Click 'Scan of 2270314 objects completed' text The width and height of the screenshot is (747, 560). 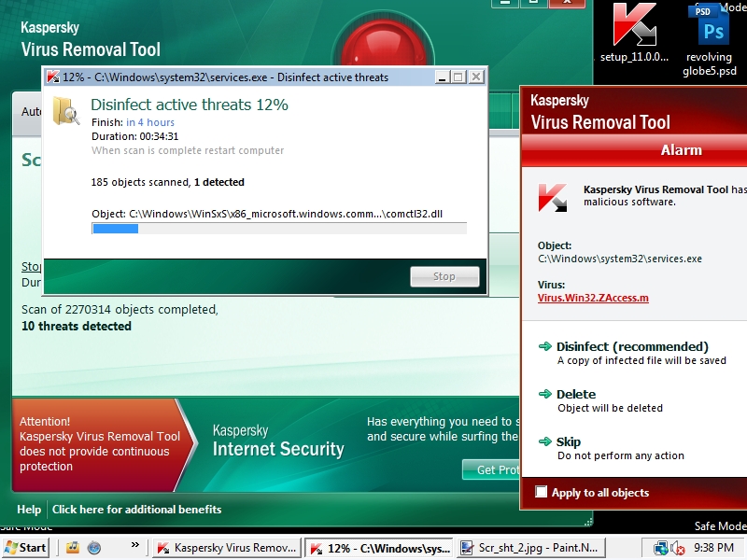click(120, 310)
